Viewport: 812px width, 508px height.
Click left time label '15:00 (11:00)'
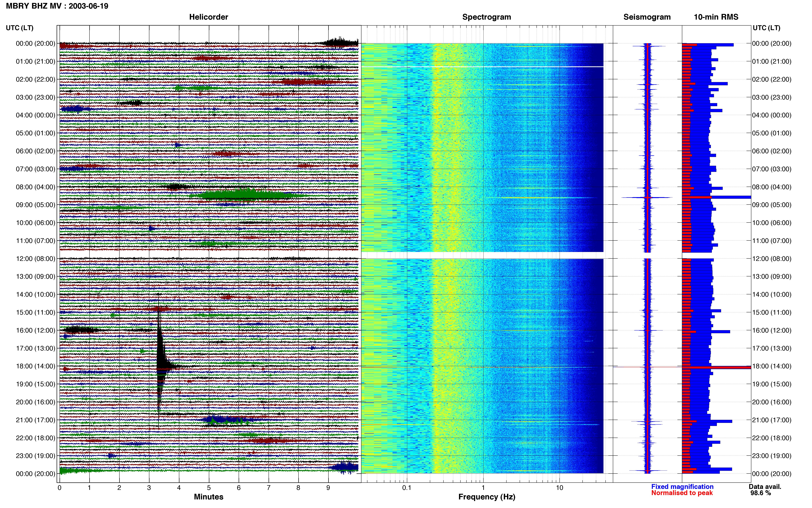pos(36,313)
